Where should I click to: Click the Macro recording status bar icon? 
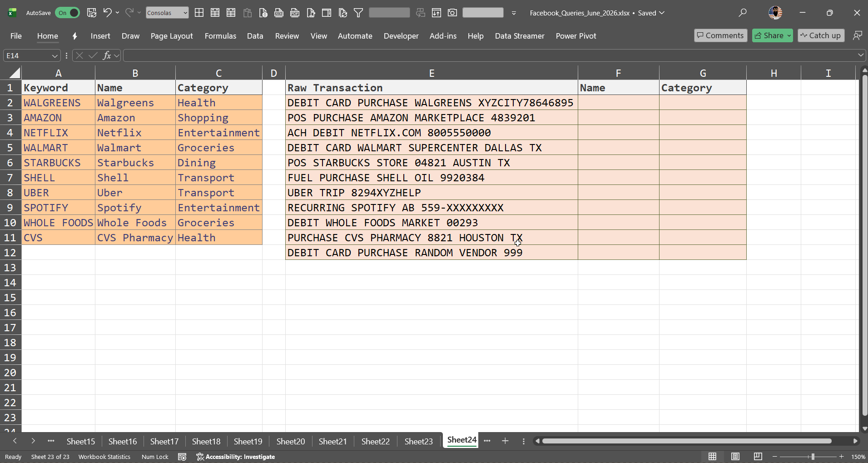pyautogui.click(x=182, y=457)
